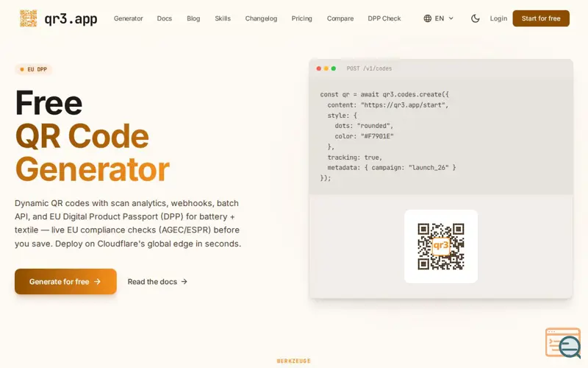The height and width of the screenshot is (368, 588).
Task: Click the Generate for free button
Action: [65, 281]
